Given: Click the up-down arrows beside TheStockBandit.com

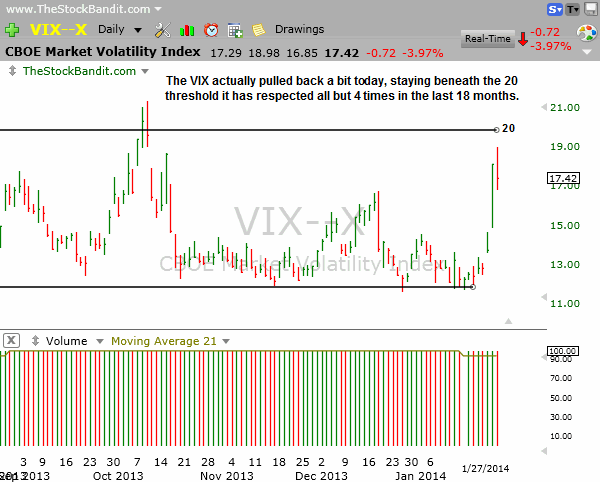Looking at the screenshot, I should tap(12, 71).
